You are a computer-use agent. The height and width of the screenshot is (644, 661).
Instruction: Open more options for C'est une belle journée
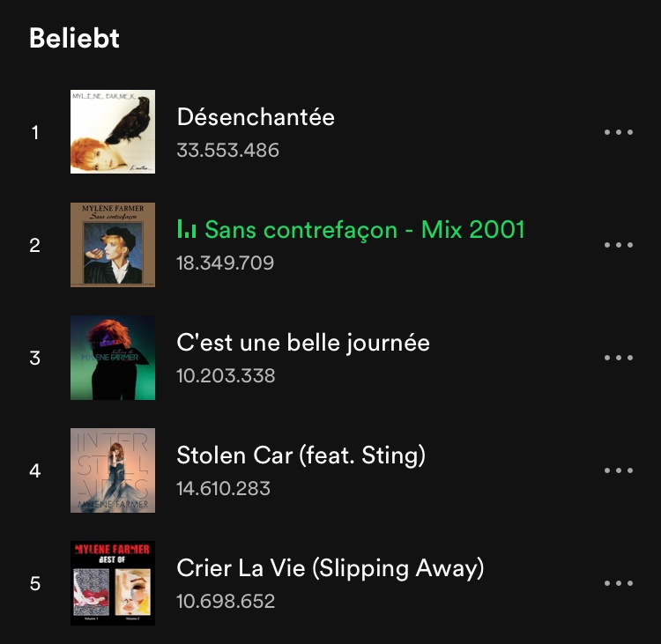tap(619, 358)
